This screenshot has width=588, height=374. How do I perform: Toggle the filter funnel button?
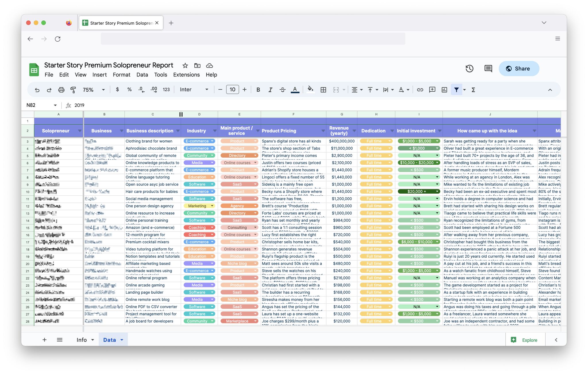(x=456, y=90)
